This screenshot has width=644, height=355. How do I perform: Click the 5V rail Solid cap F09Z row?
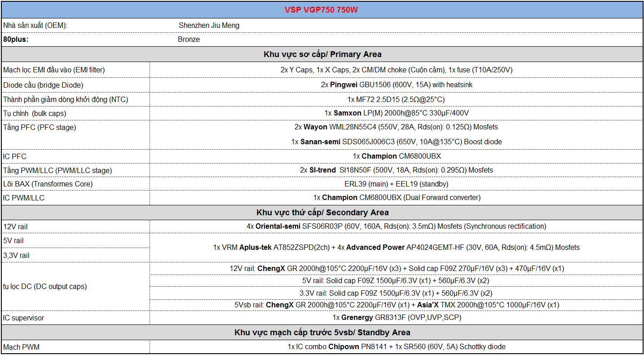point(396,281)
